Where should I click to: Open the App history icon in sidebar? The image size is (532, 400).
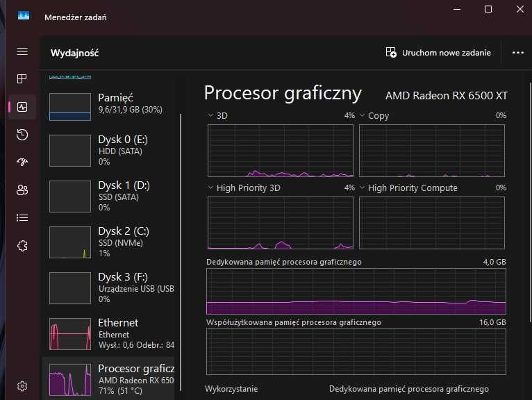tap(22, 135)
